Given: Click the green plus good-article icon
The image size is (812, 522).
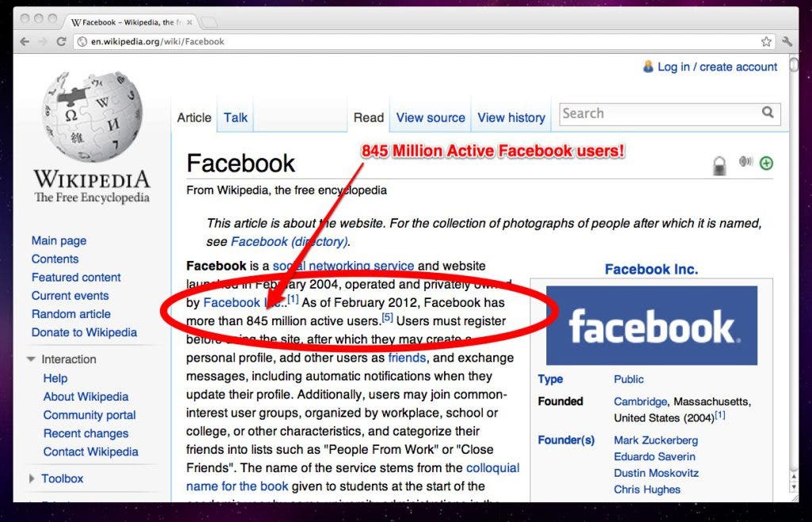Looking at the screenshot, I should pyautogui.click(x=766, y=163).
